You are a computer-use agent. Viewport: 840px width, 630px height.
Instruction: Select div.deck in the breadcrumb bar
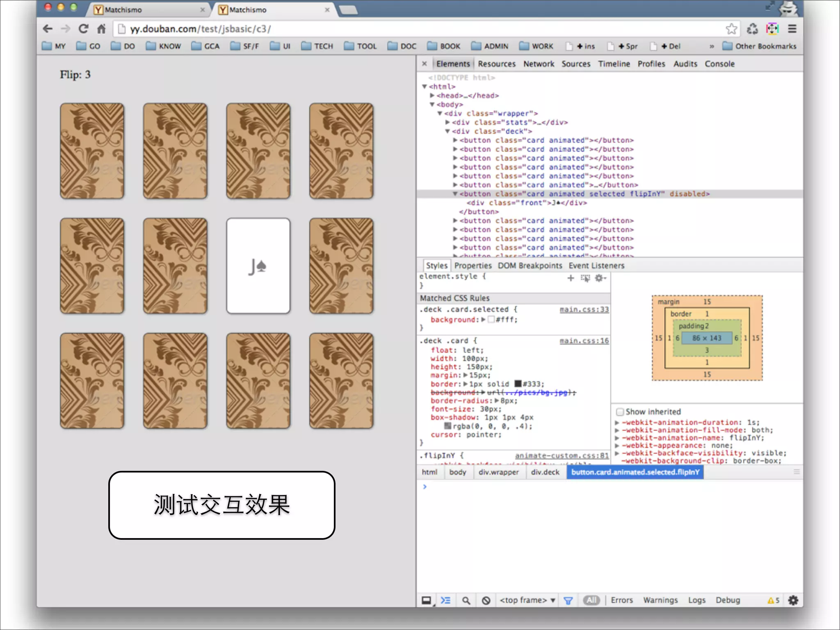(545, 472)
